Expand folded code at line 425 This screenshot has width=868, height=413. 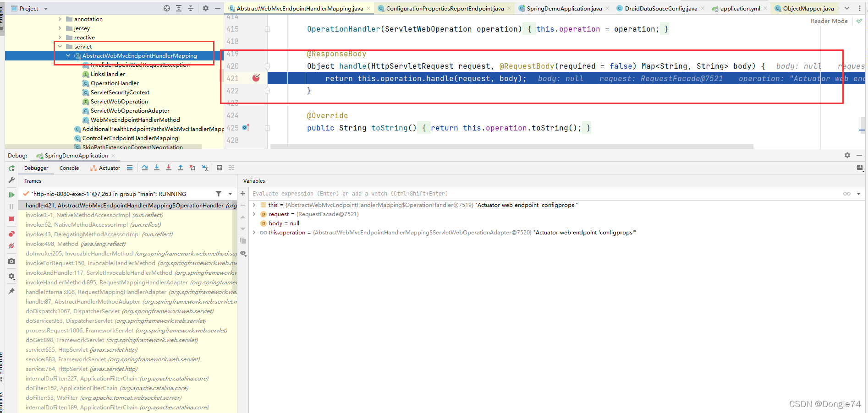tap(267, 128)
